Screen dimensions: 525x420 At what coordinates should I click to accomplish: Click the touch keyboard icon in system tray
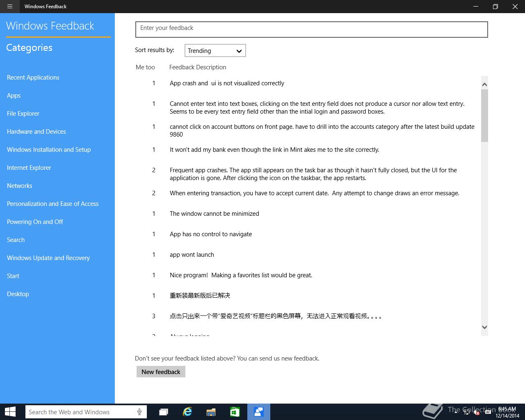(488, 412)
